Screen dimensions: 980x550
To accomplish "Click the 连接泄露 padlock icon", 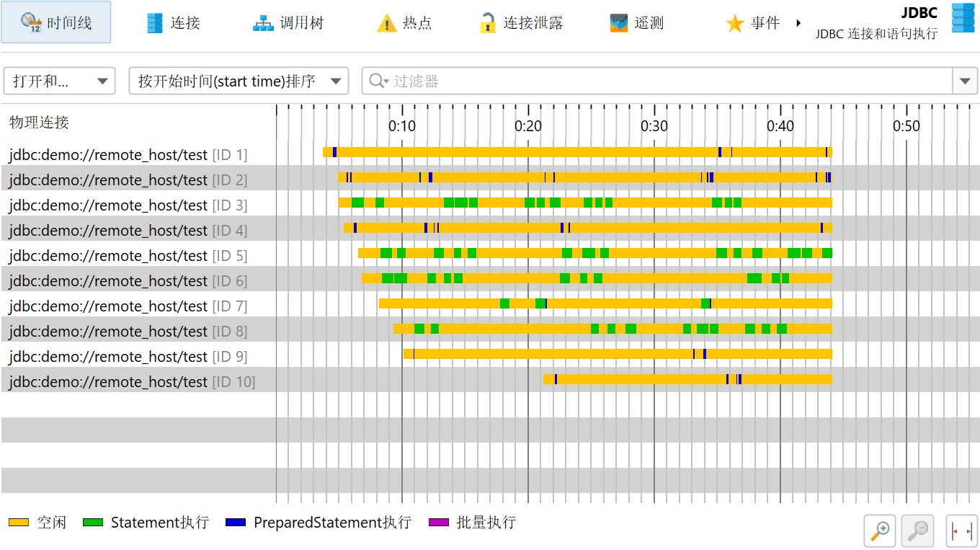I will 488,23.
